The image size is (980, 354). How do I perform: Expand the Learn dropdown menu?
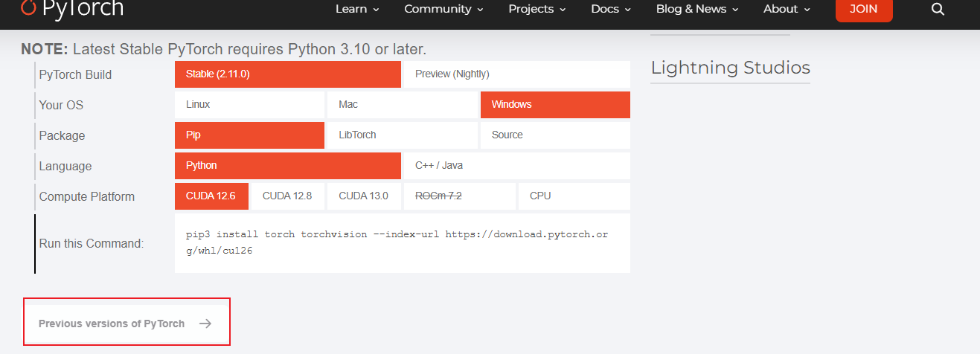(x=357, y=10)
